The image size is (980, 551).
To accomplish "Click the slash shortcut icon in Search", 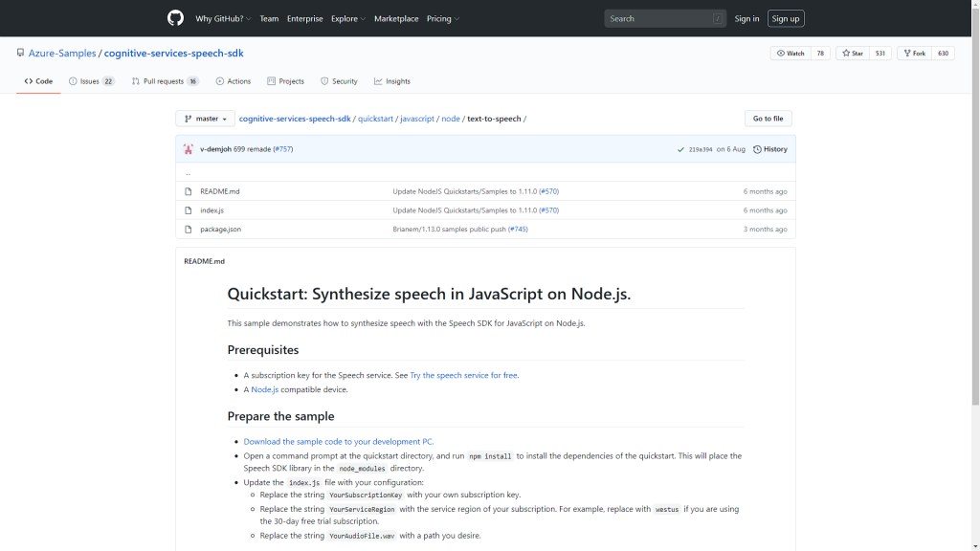I will click(x=718, y=19).
